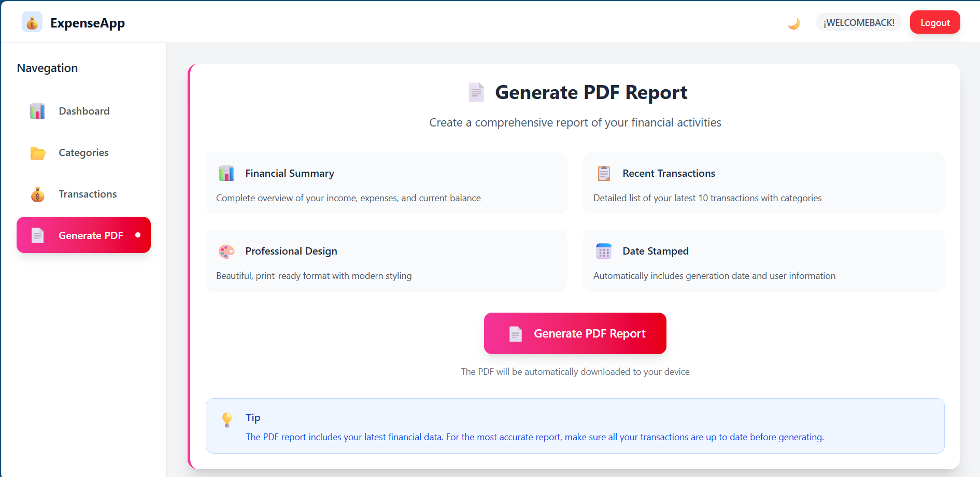Click the Financial Summary card heading
Image resolution: width=980 pixels, height=477 pixels.
coord(290,173)
